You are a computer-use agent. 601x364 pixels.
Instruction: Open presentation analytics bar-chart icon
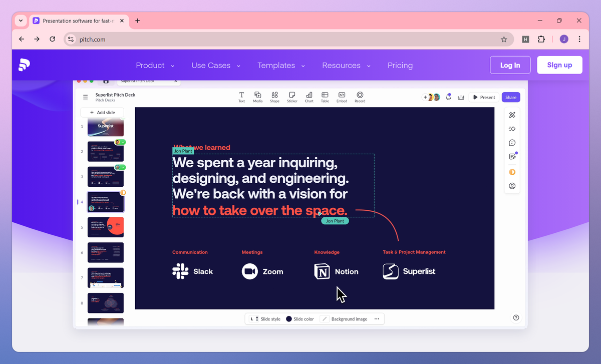(x=461, y=97)
